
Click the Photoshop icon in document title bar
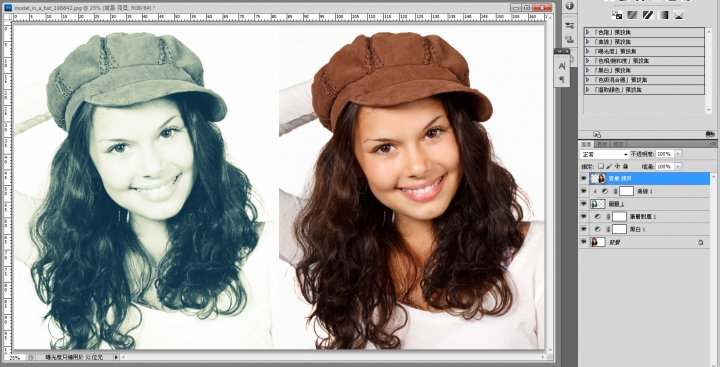[x=8, y=7]
